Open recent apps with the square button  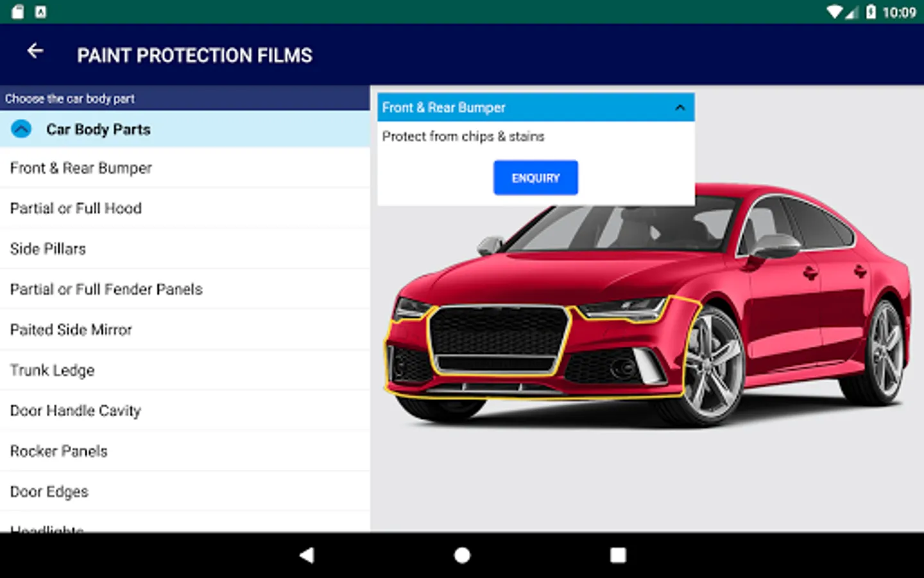(x=618, y=554)
